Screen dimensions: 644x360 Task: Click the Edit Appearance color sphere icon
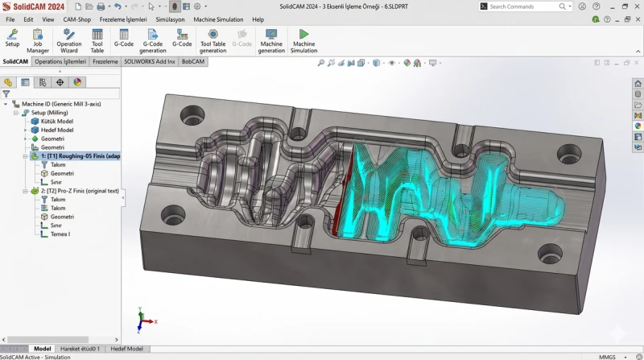click(407, 63)
